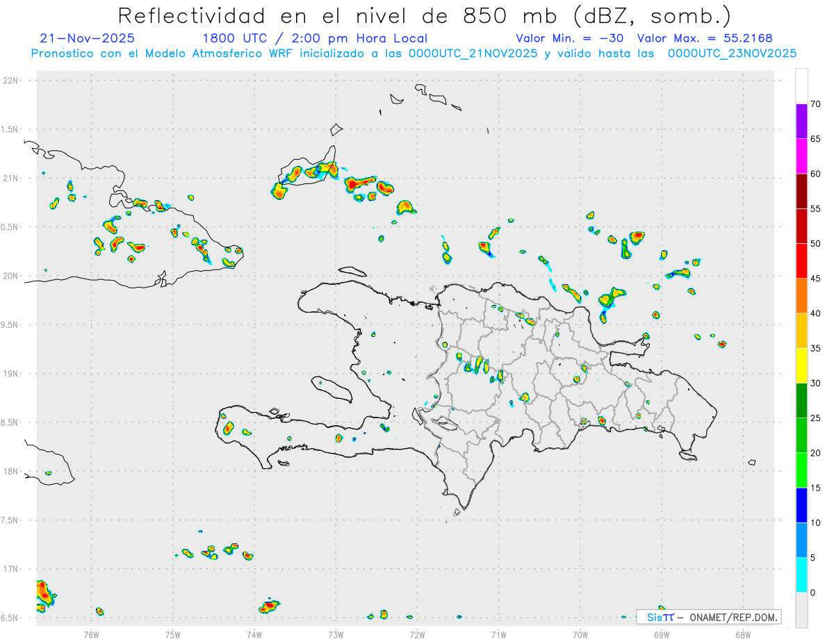Click the dark green 25–30 dBZ legend swatch
The height and width of the screenshot is (644, 834).
click(801, 400)
